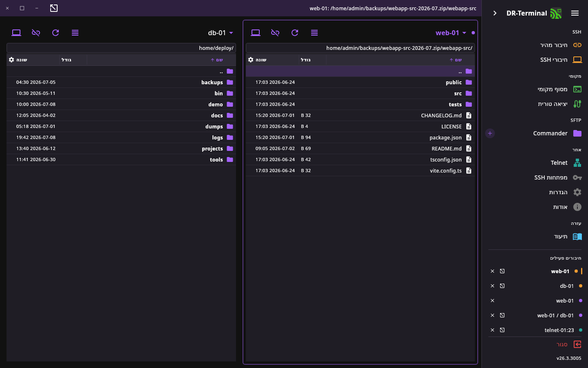The height and width of the screenshot is (368, 588).
Task: Open the db-01 host dropdown
Action: [x=221, y=33]
